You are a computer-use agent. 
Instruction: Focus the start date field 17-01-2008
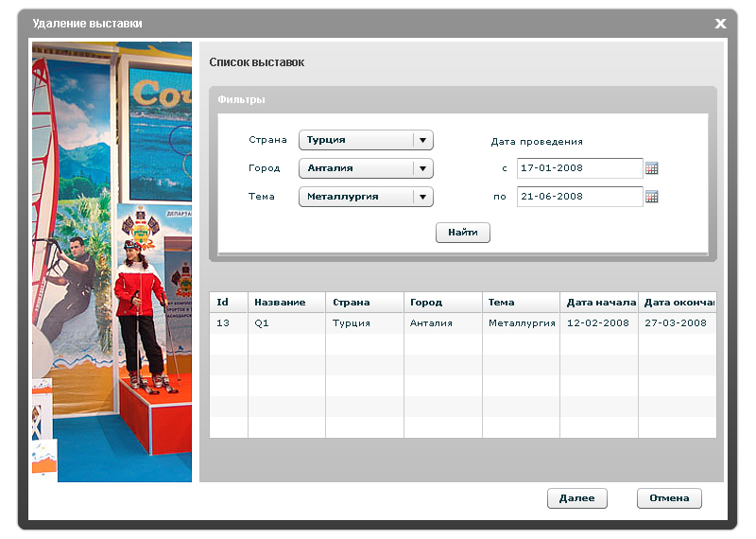[579, 168]
